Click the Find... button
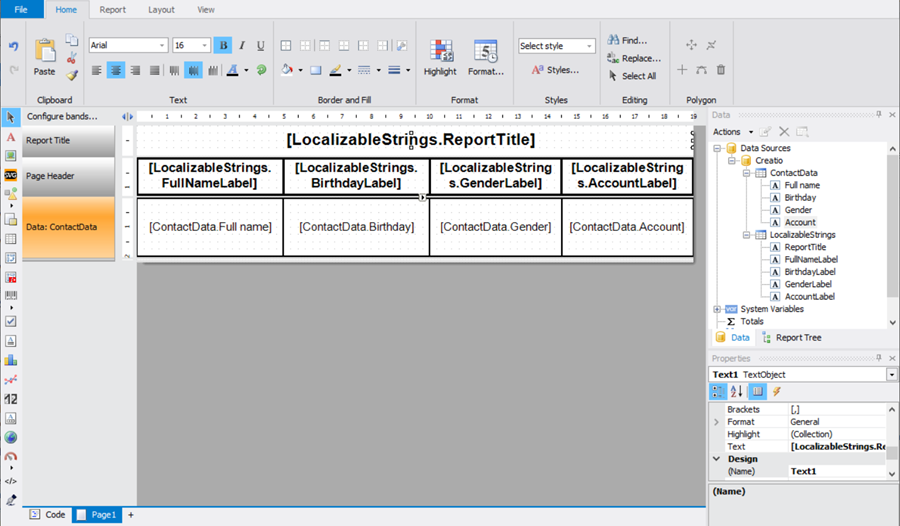The width and height of the screenshot is (900, 526). [x=627, y=40]
